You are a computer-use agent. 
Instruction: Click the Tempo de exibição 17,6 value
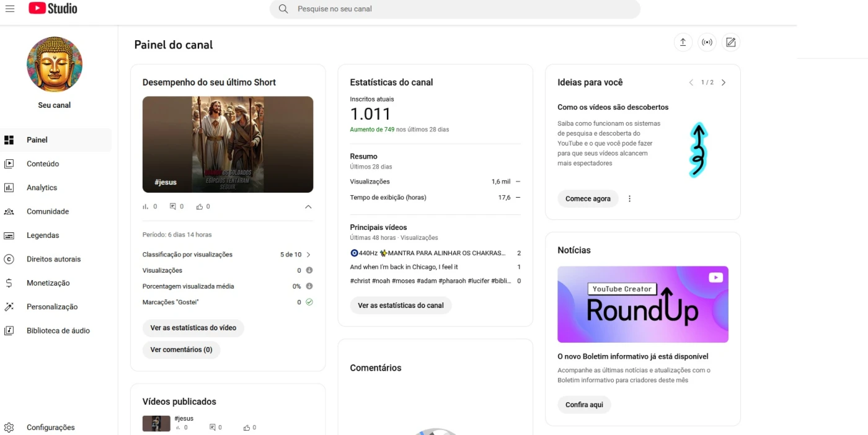[x=505, y=198]
